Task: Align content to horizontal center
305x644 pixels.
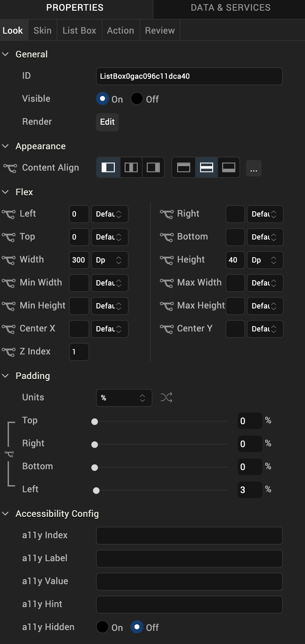Action: tap(131, 168)
